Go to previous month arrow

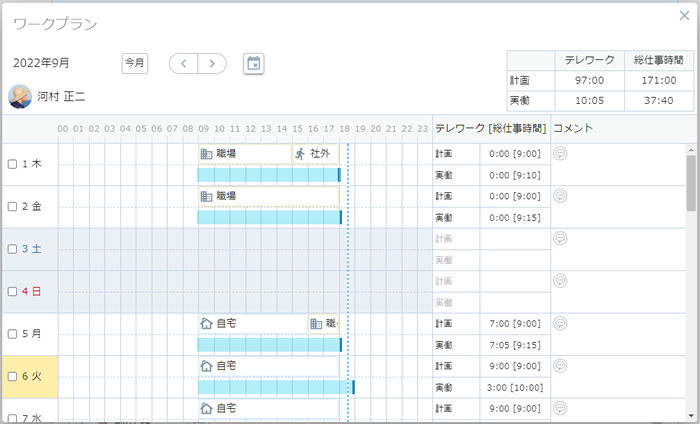tap(183, 63)
